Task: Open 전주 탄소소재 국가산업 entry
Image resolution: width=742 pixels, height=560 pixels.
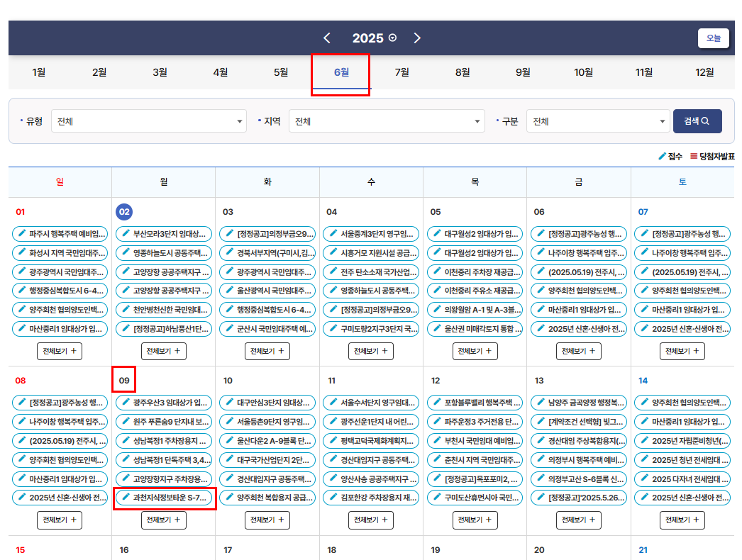Action: click(x=371, y=272)
